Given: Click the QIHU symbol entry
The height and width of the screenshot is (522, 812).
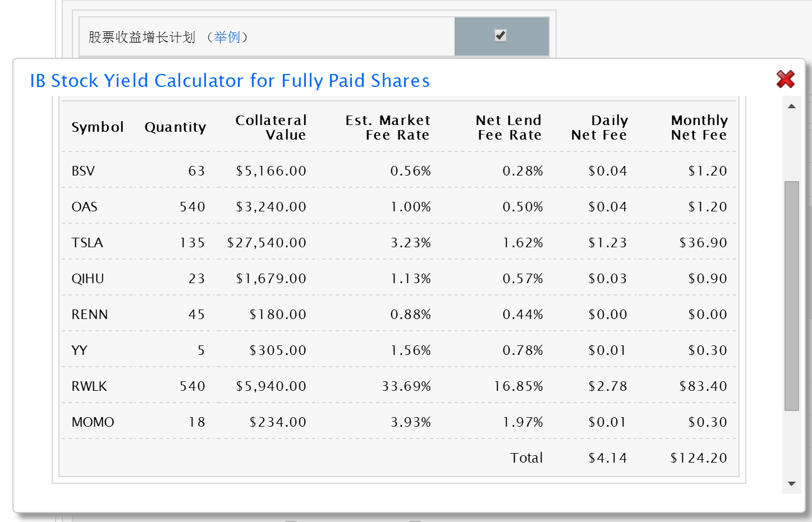Looking at the screenshot, I should 88,279.
